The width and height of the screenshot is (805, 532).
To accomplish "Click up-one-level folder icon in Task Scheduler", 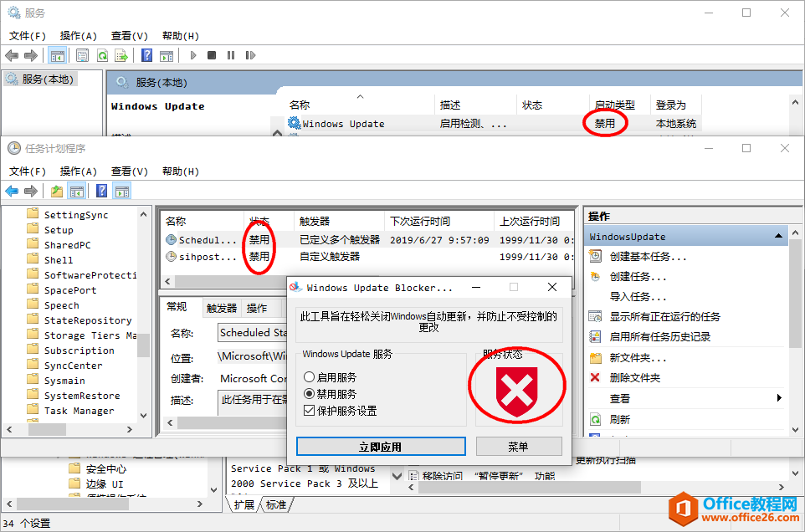I will click(x=57, y=192).
